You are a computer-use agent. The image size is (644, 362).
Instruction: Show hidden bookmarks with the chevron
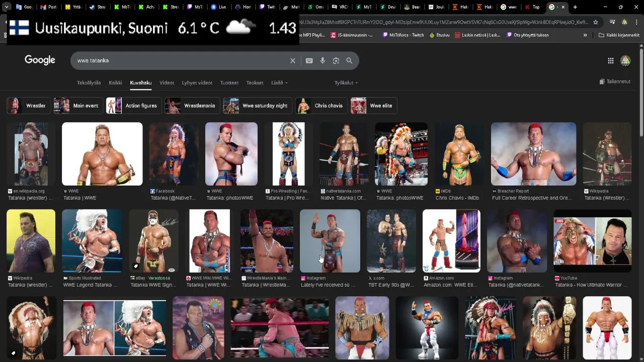pos(585,35)
